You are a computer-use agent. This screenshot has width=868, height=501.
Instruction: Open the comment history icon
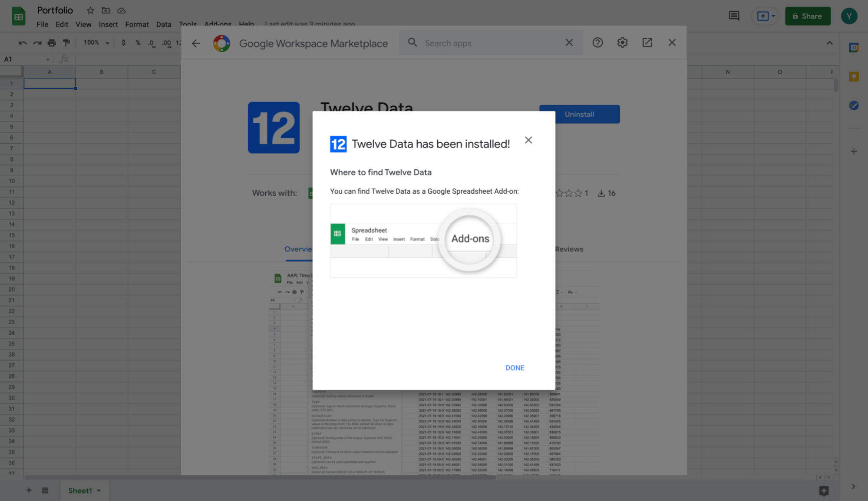[x=734, y=16]
